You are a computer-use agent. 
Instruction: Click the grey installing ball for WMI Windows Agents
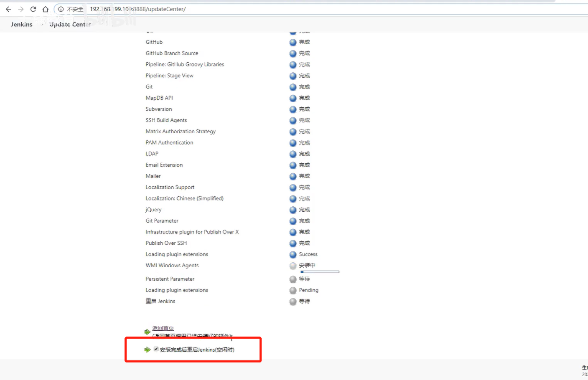point(293,266)
